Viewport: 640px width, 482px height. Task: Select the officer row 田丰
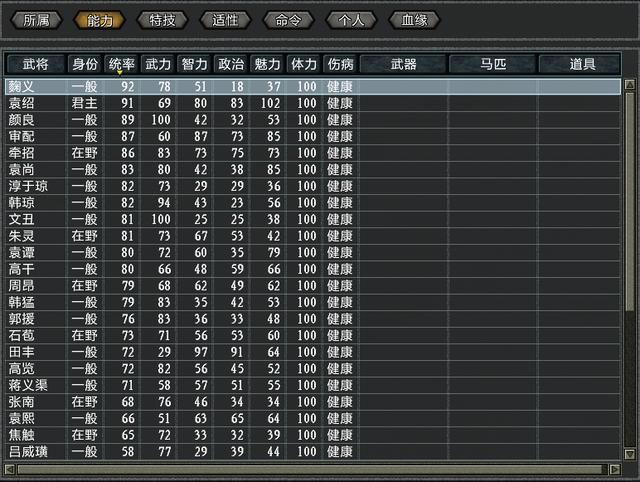click(x=313, y=352)
